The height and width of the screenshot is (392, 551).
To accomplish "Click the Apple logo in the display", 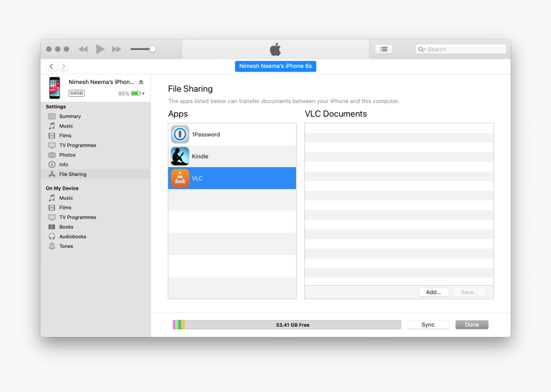I will click(x=275, y=49).
